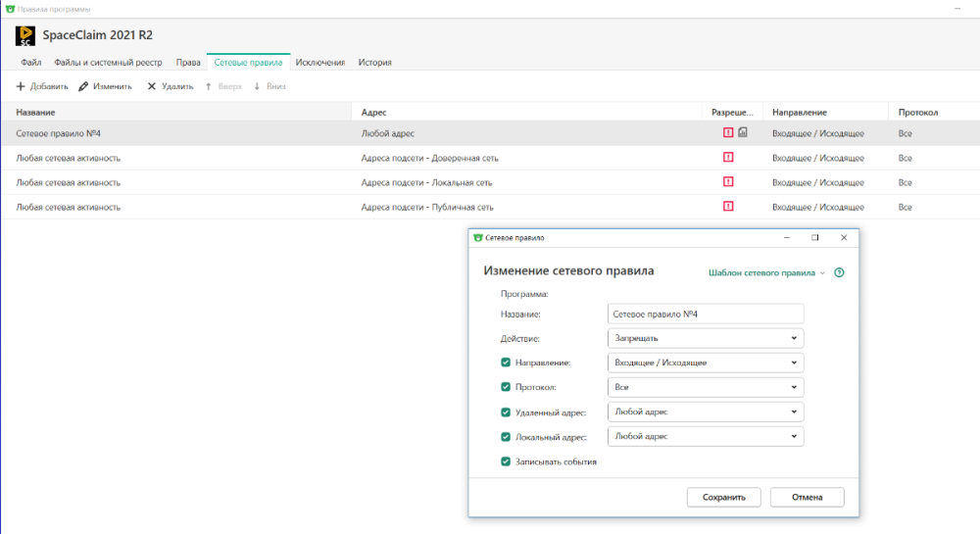Open the Действие dropdown showing Запрещать
Image resolution: width=980 pixels, height=534 pixels.
(x=706, y=338)
